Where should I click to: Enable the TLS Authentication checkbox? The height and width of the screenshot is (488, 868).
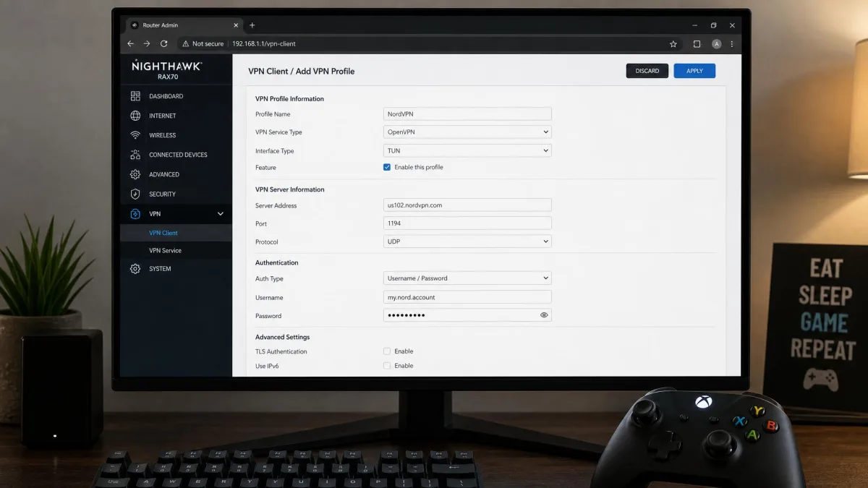[387, 351]
